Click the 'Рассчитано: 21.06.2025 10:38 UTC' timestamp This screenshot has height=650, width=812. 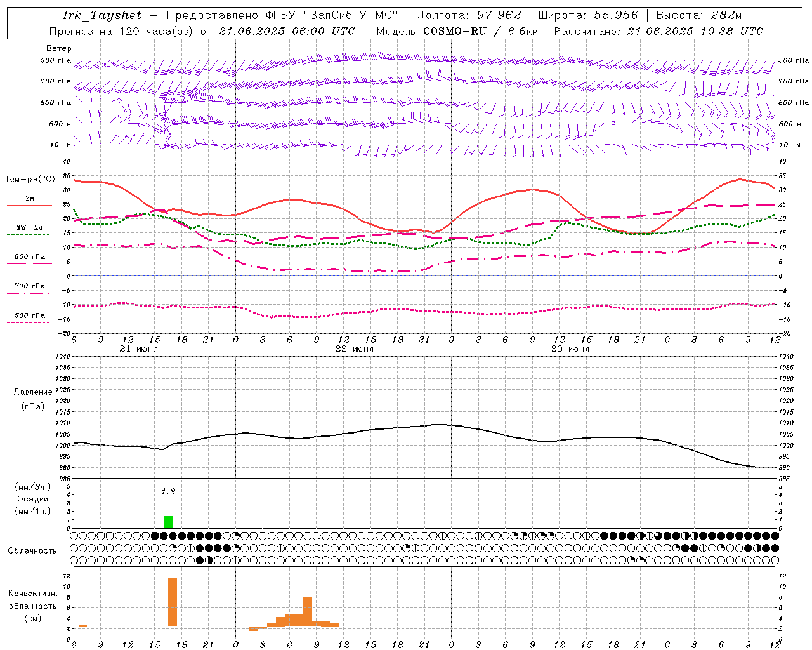point(658,31)
